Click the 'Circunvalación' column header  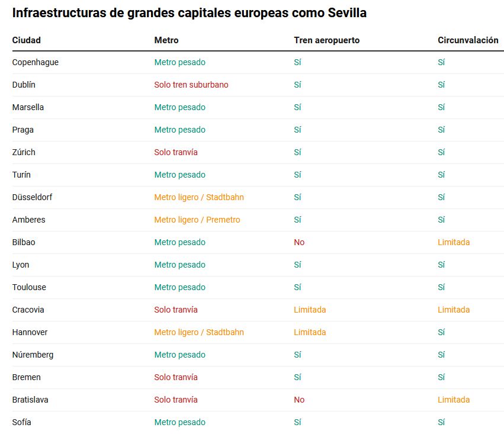(468, 40)
